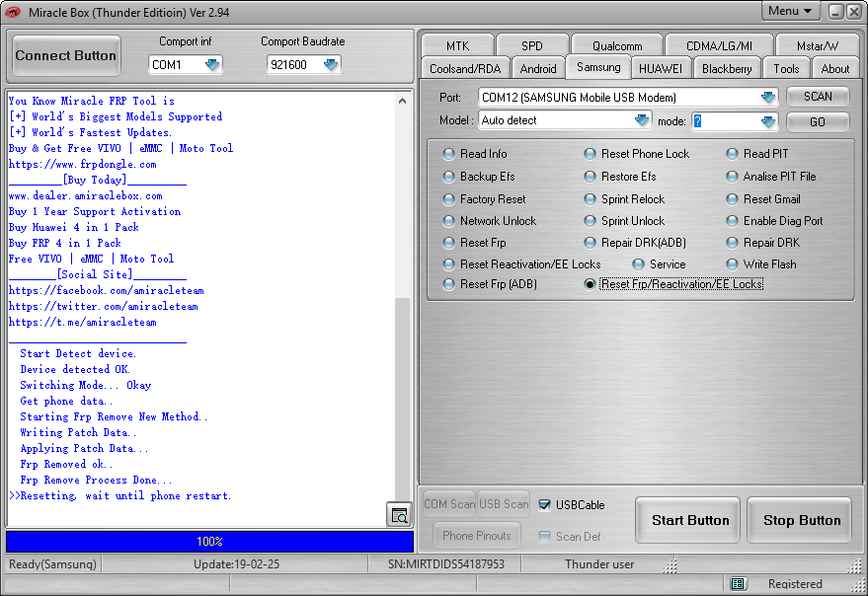Click the Miracle Box app logo icon
Image resolution: width=868 pixels, height=596 pixels.
(13, 12)
